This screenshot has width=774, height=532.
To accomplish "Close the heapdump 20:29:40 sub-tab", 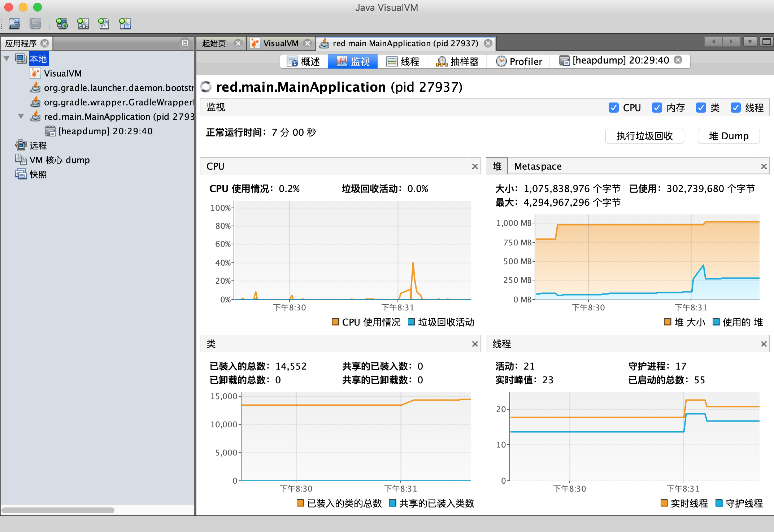I will (678, 60).
